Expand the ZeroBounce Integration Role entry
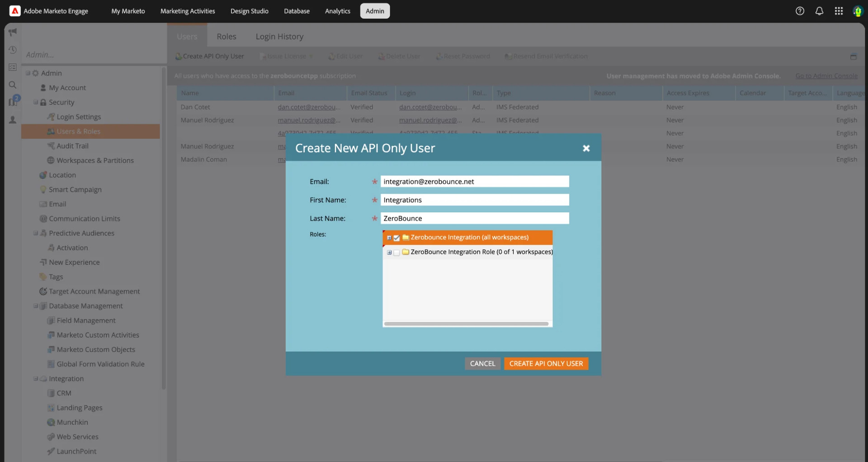The image size is (868, 462). [390, 253]
